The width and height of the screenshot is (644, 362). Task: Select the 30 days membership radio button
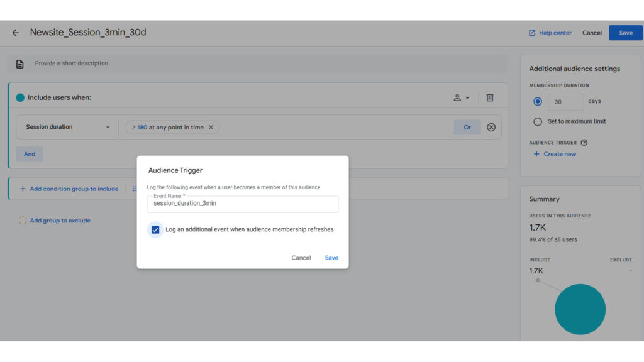(x=537, y=101)
